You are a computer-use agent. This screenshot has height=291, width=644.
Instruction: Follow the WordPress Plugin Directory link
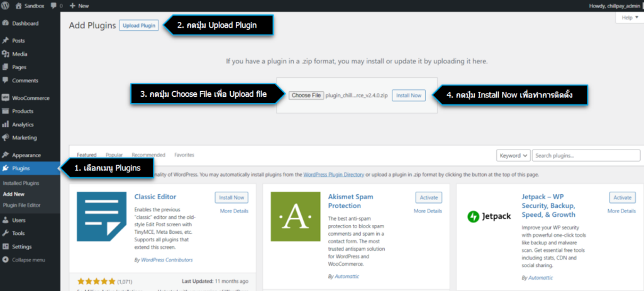333,175
